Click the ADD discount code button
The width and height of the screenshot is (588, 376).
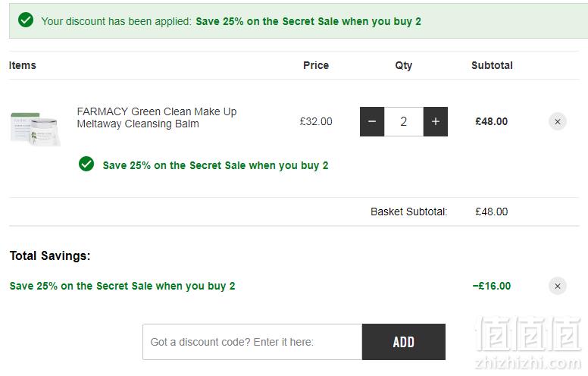pyautogui.click(x=404, y=342)
